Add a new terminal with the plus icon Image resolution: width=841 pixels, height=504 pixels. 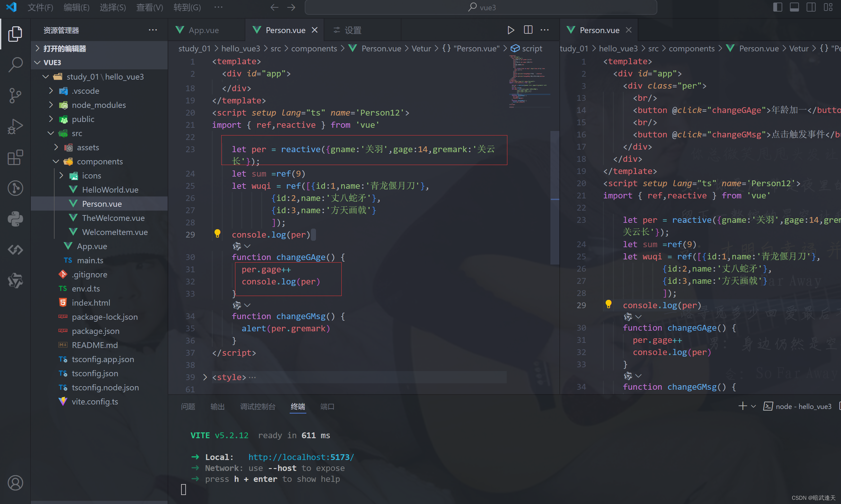743,406
